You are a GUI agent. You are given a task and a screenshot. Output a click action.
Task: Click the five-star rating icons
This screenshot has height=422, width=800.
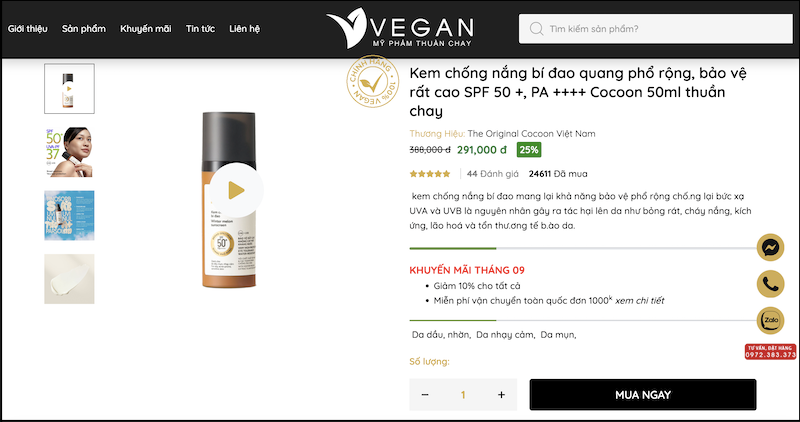pos(430,174)
